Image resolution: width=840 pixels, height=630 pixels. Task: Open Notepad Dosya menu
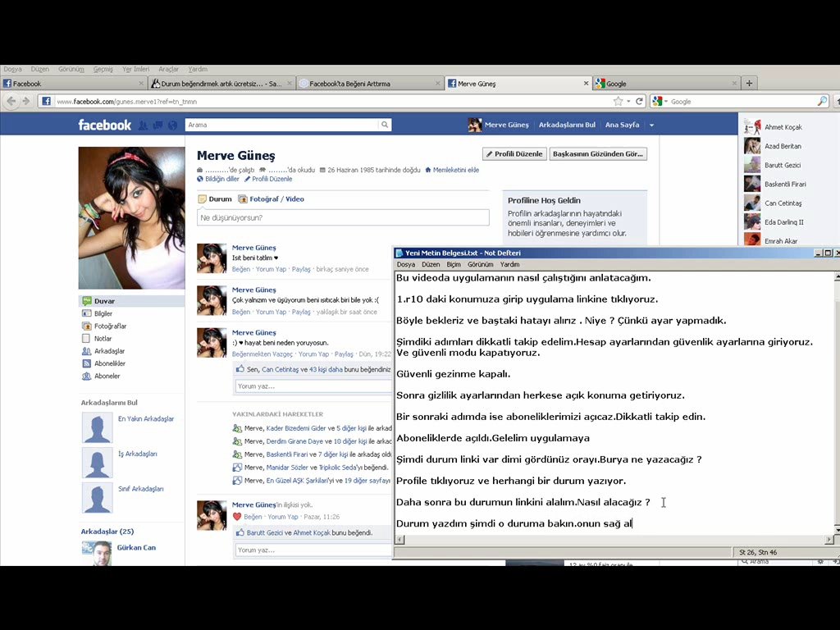point(405,264)
